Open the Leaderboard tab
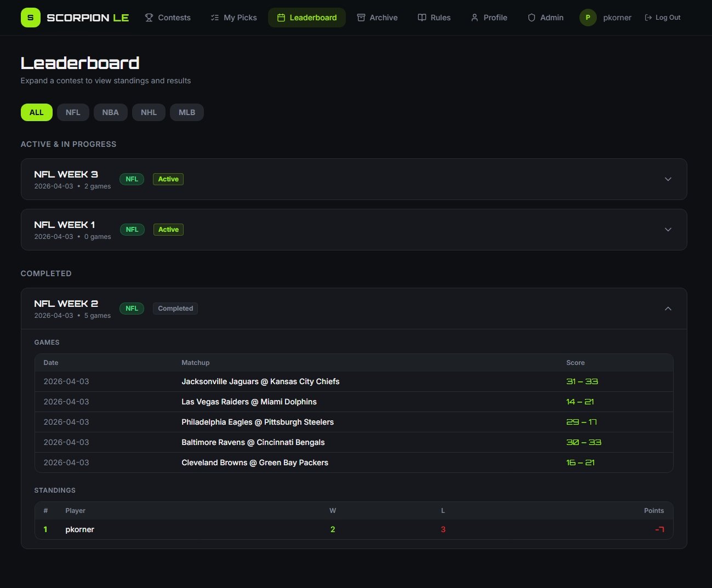The image size is (712, 588). 307,18
